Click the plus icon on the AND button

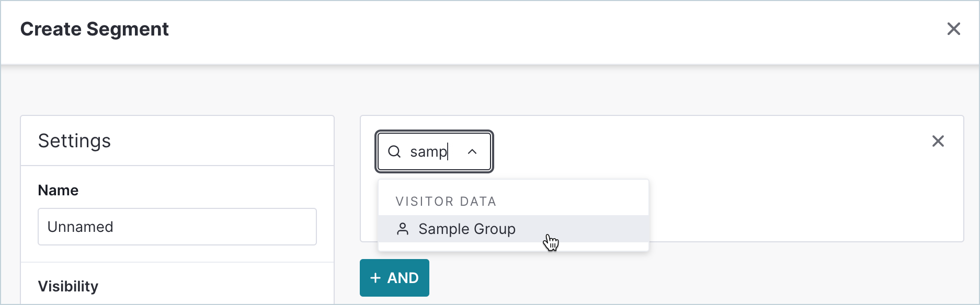(375, 278)
